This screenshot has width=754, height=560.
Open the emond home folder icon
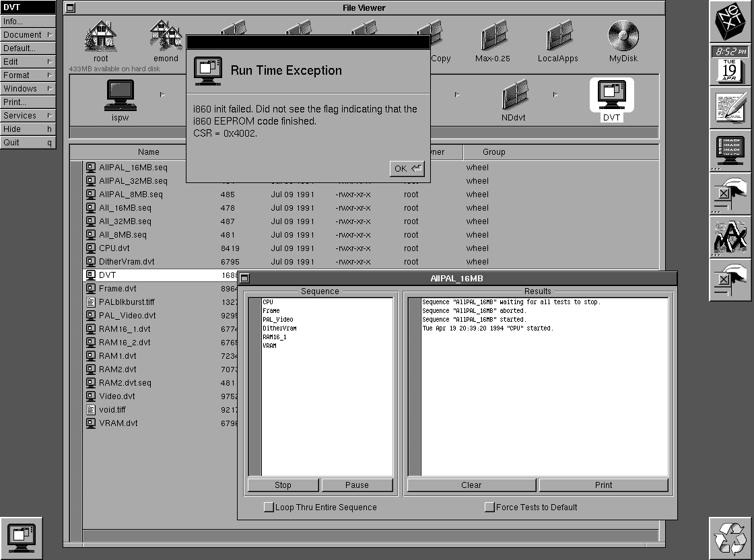click(x=165, y=37)
